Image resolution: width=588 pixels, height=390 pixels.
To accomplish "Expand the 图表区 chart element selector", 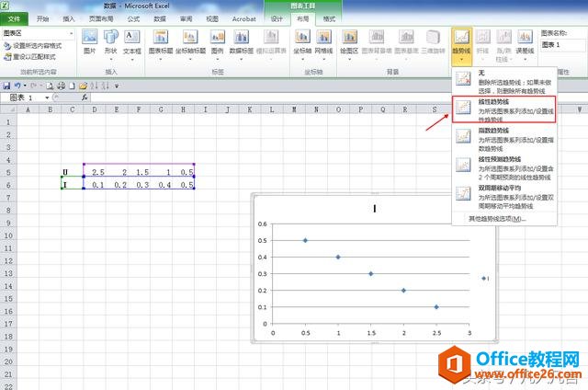I will tap(72, 33).
